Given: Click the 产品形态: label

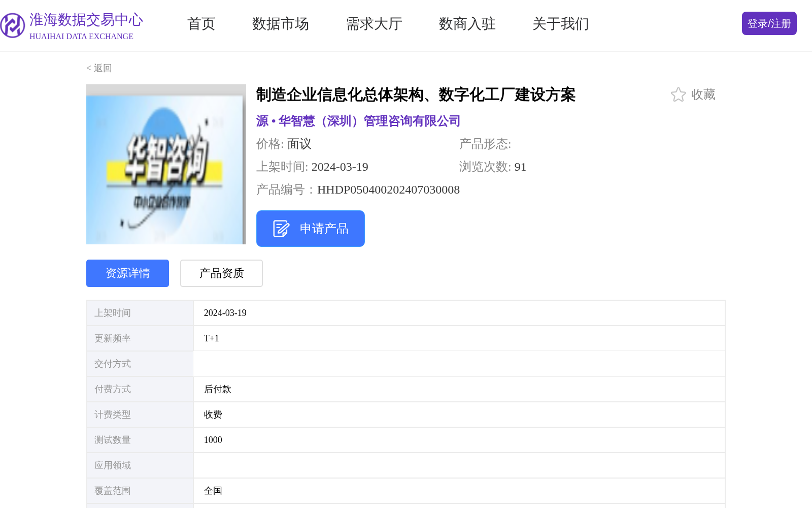Looking at the screenshot, I should click(485, 144).
